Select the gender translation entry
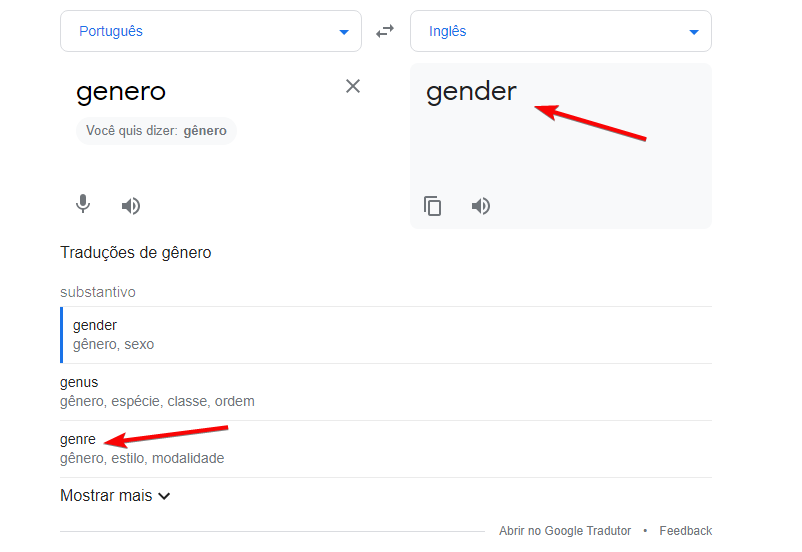This screenshot has width=802, height=552. pos(95,325)
